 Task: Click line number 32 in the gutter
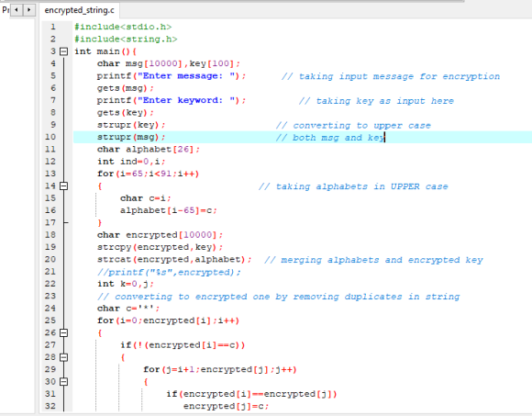tap(50, 406)
